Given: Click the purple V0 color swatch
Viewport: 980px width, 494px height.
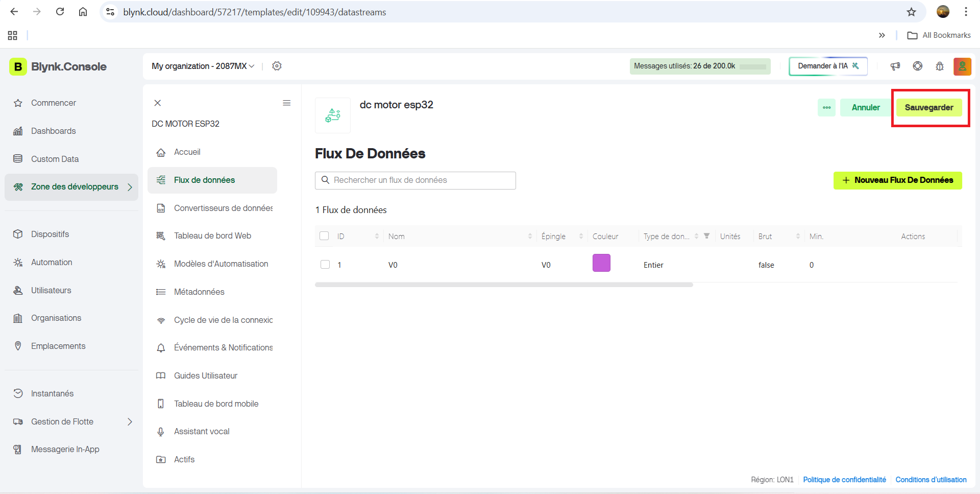Looking at the screenshot, I should [601, 263].
